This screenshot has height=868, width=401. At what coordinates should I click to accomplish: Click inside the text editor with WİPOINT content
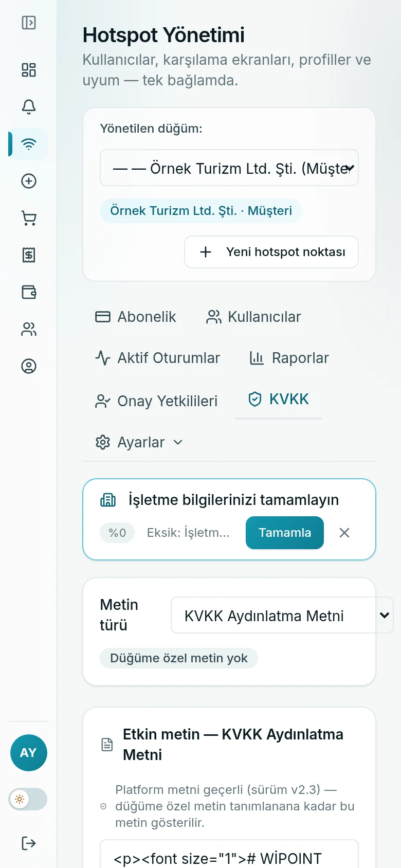click(229, 854)
